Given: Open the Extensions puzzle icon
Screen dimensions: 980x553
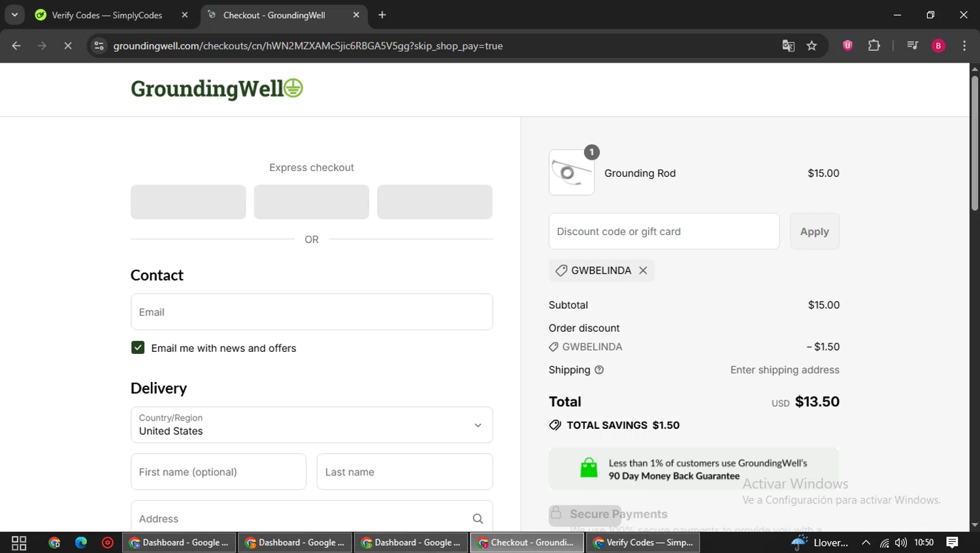Looking at the screenshot, I should click(874, 46).
